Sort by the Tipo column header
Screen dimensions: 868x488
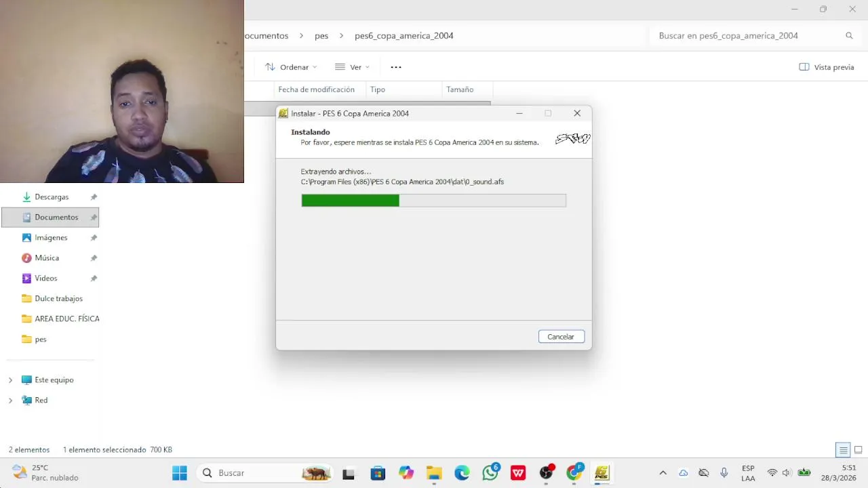click(378, 89)
